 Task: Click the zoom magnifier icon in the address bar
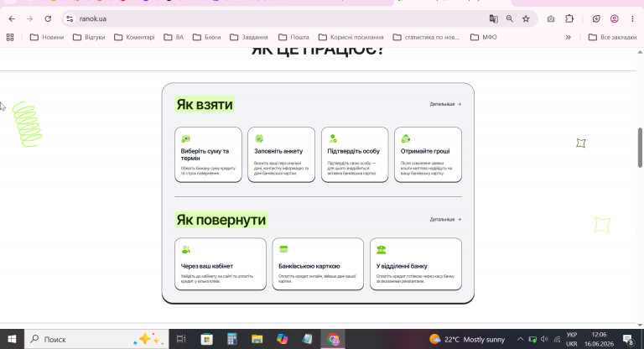(510, 19)
